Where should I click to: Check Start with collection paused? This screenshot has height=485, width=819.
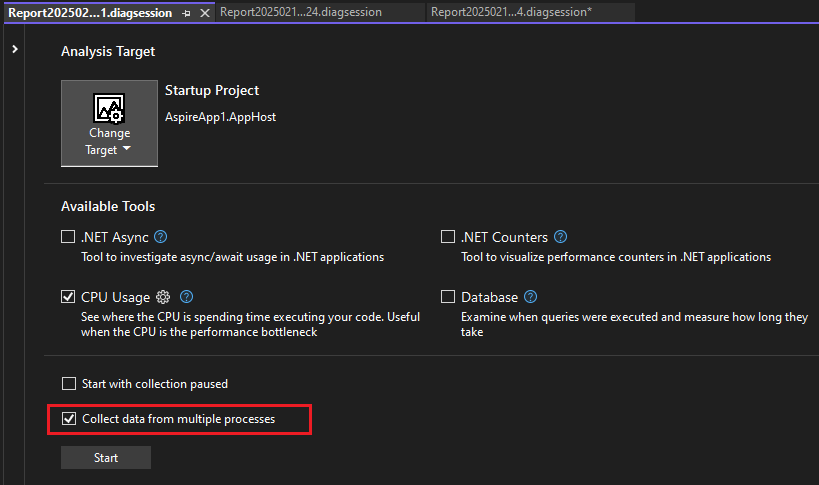(x=68, y=383)
